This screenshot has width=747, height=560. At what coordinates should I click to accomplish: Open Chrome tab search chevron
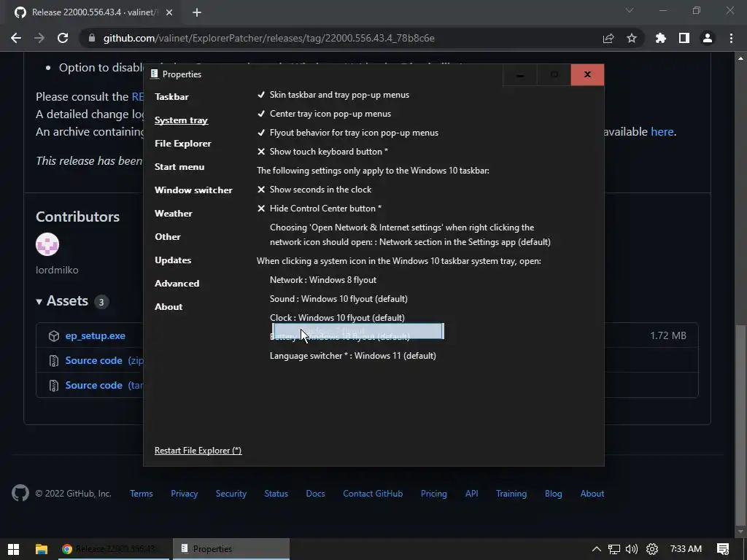[630, 10]
